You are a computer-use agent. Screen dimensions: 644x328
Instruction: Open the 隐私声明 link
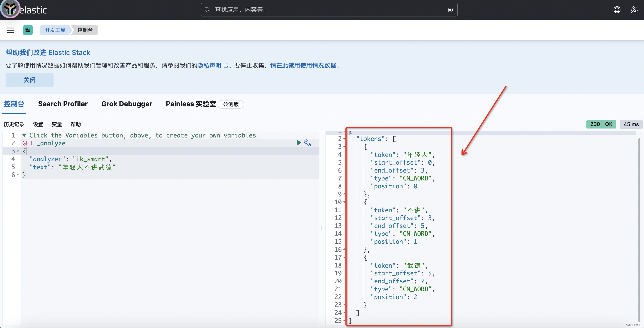point(209,65)
